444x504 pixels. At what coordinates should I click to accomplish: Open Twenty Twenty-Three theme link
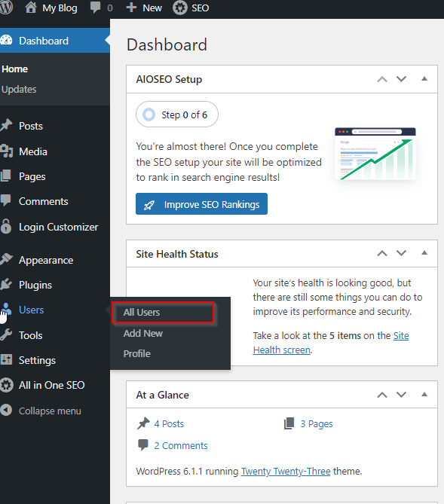point(286,471)
